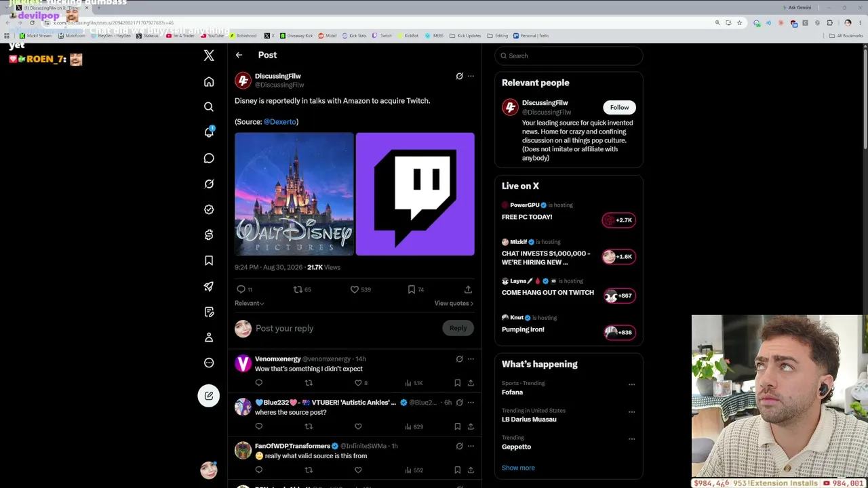Open Bookmarks from the sidebar

(x=209, y=260)
